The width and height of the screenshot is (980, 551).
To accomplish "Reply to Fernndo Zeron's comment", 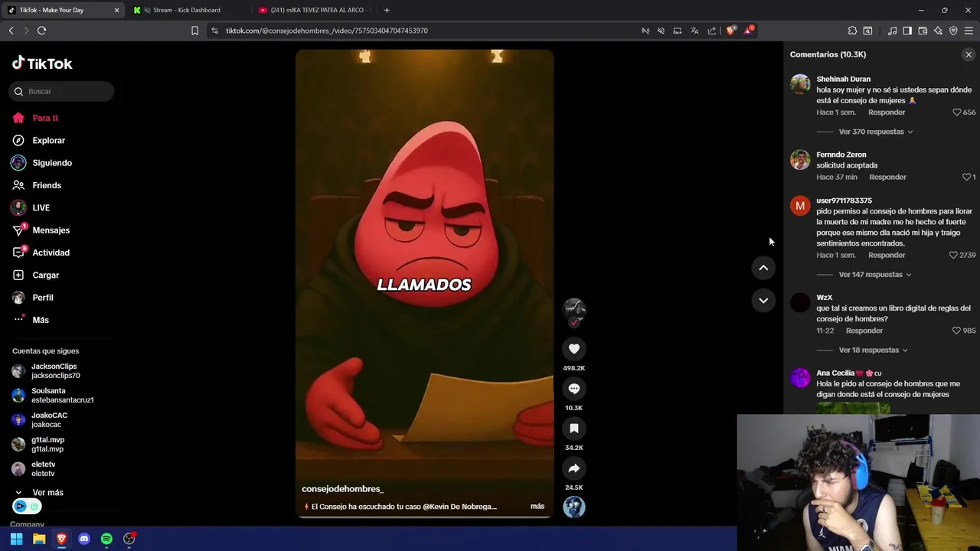I will 887,177.
